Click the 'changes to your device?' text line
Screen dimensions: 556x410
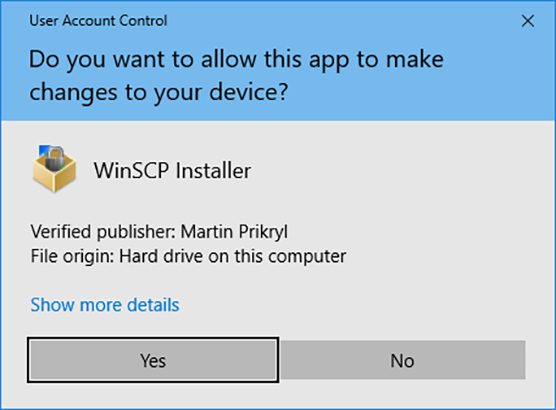coord(159,92)
